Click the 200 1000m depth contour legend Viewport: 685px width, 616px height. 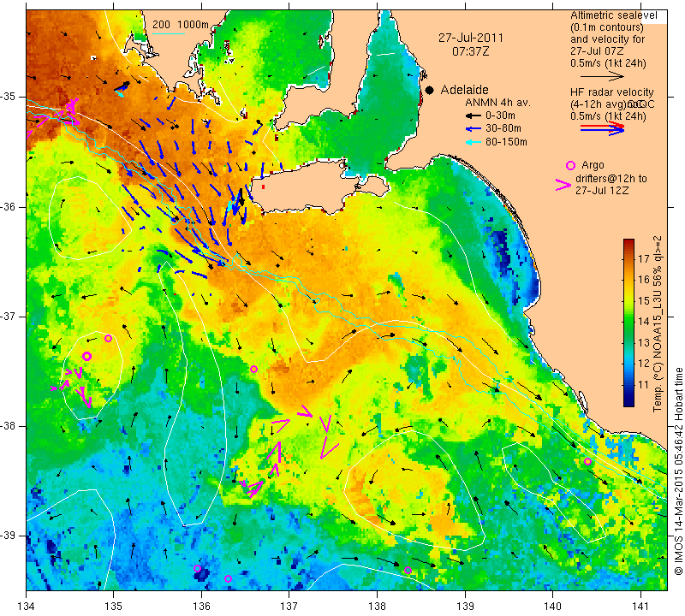click(181, 25)
